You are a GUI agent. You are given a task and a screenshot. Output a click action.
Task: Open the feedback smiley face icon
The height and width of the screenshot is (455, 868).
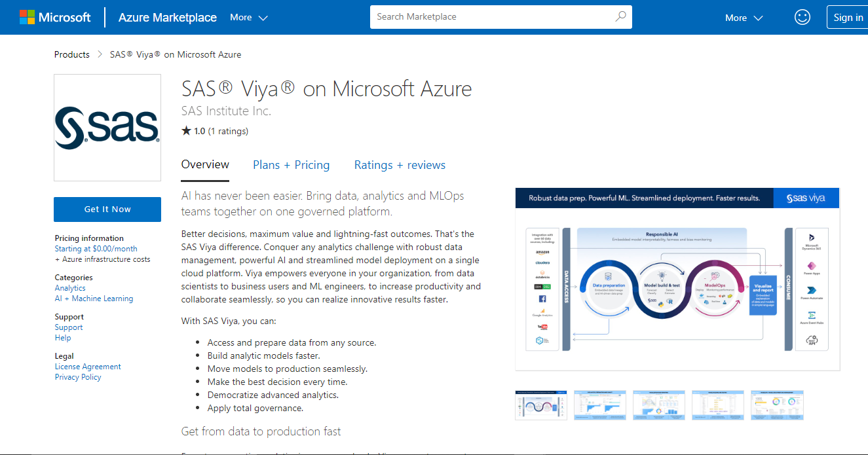pos(802,18)
